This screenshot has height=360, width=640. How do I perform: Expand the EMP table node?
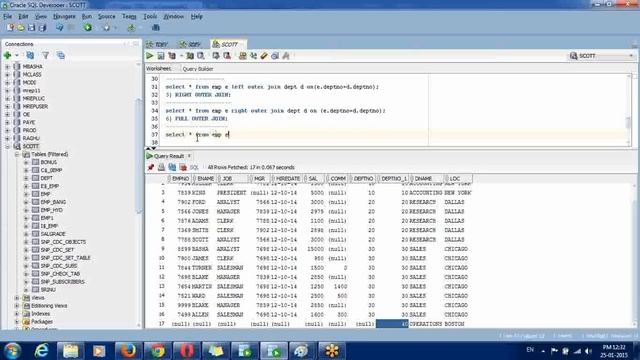26,194
